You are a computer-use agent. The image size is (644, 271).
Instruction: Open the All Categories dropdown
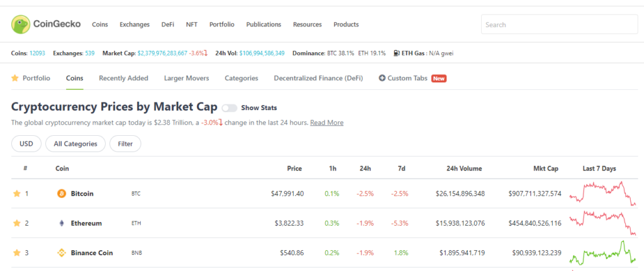[75, 144]
